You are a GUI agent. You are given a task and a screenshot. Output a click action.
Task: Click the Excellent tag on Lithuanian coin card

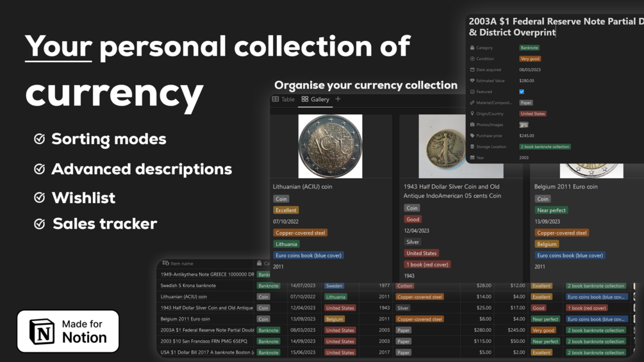[x=286, y=210]
